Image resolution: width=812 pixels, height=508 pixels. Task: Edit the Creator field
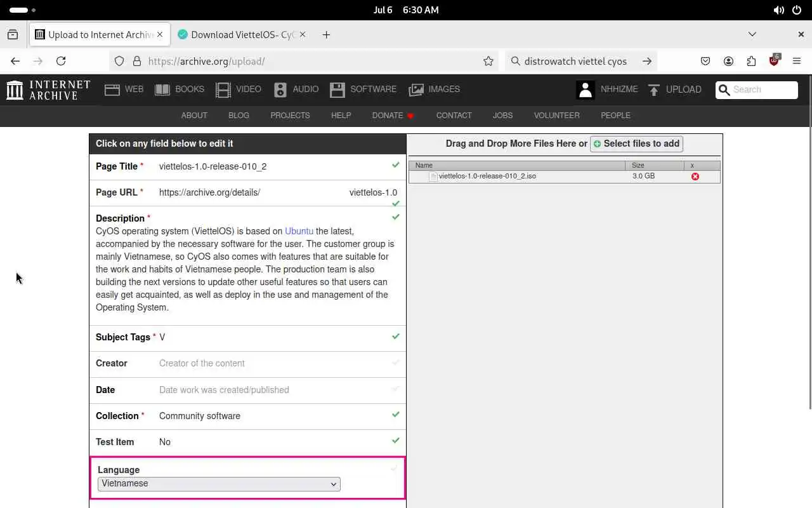tap(247, 363)
